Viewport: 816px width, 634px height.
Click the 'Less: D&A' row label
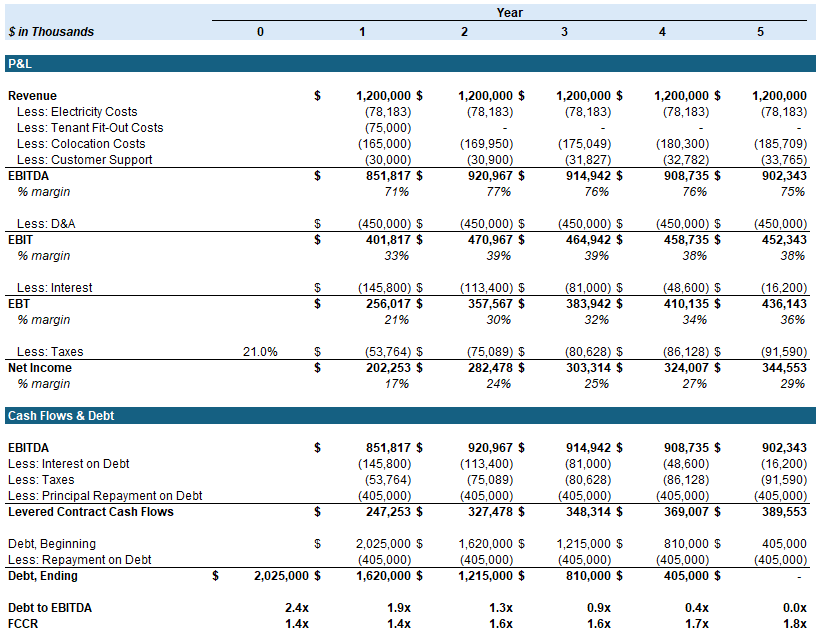(46, 224)
